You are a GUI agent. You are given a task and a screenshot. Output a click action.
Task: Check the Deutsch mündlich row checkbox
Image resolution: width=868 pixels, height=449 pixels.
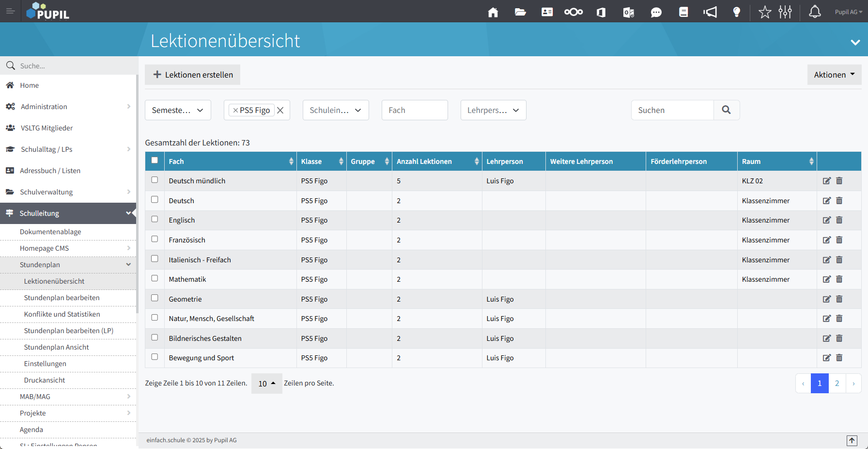point(155,180)
